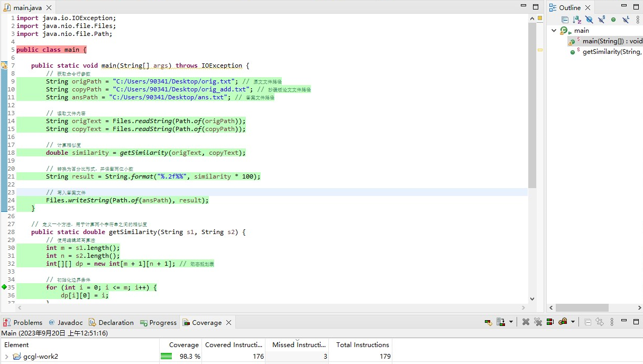Maximize the editor area
643x364 pixels.
pos(536,7)
